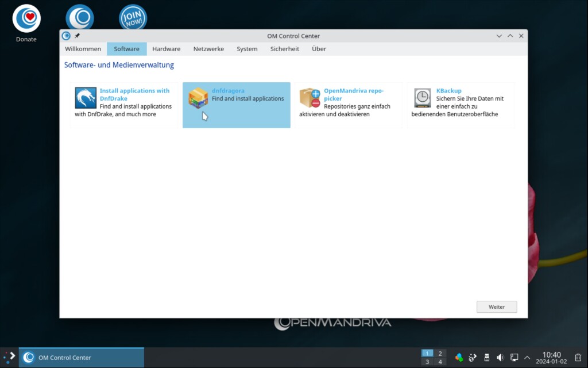The image size is (588, 368).
Task: Open the repo-picker box icon
Action: coord(310,98)
